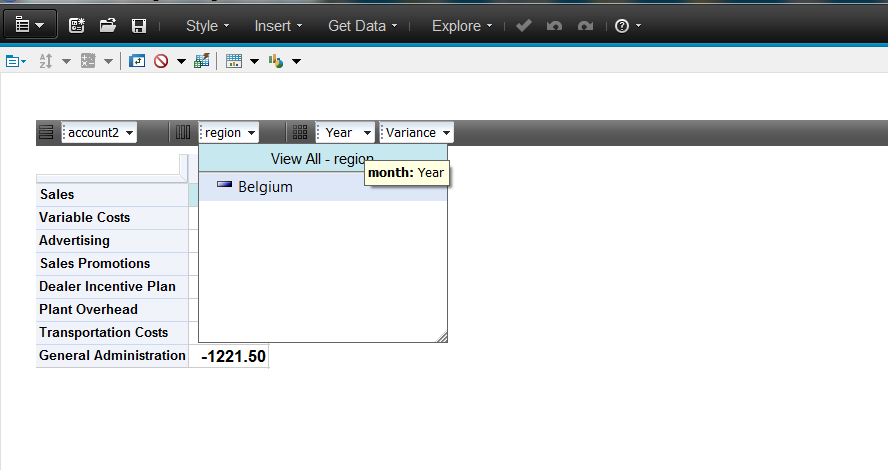Viewport: 888px width, 470px height.
Task: Click the blue widget properties icon
Action: pyautogui.click(x=15, y=61)
